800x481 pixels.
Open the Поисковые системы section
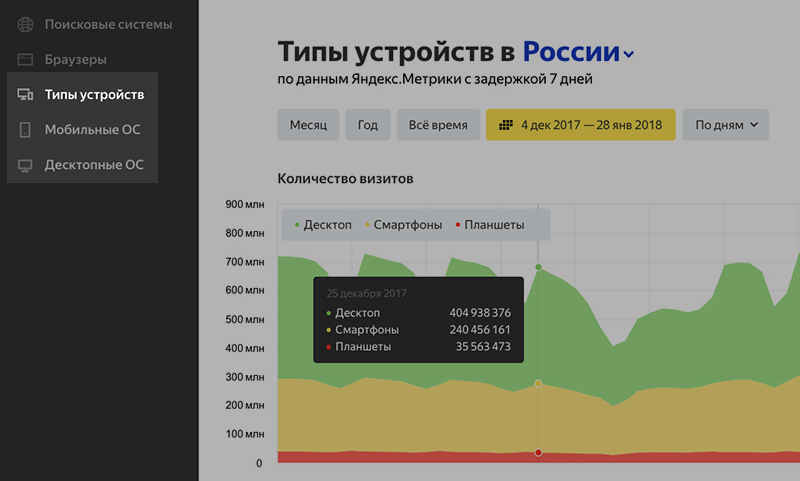point(108,24)
